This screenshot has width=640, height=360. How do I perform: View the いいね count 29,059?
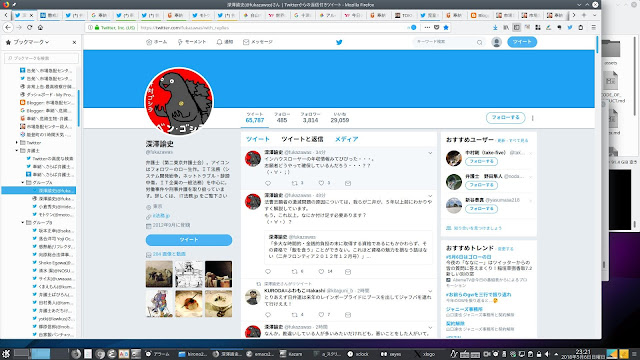[340, 118]
